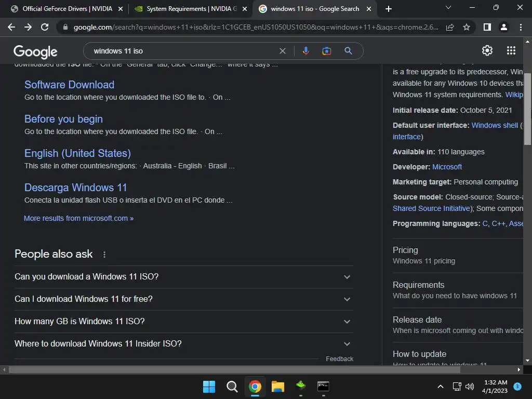
Task: Open Windows taskbar search
Action: pyautogui.click(x=232, y=387)
